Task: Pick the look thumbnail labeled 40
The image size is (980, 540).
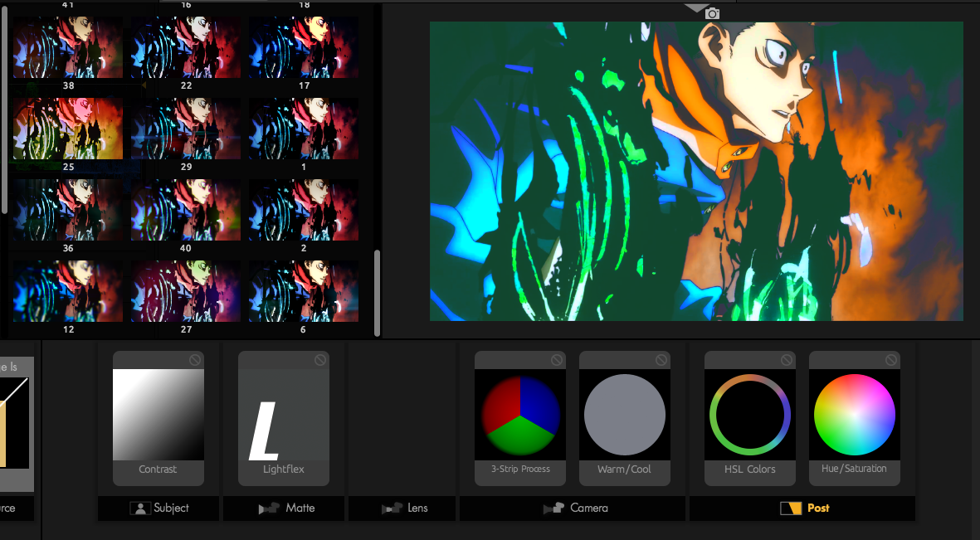Action: (186, 210)
